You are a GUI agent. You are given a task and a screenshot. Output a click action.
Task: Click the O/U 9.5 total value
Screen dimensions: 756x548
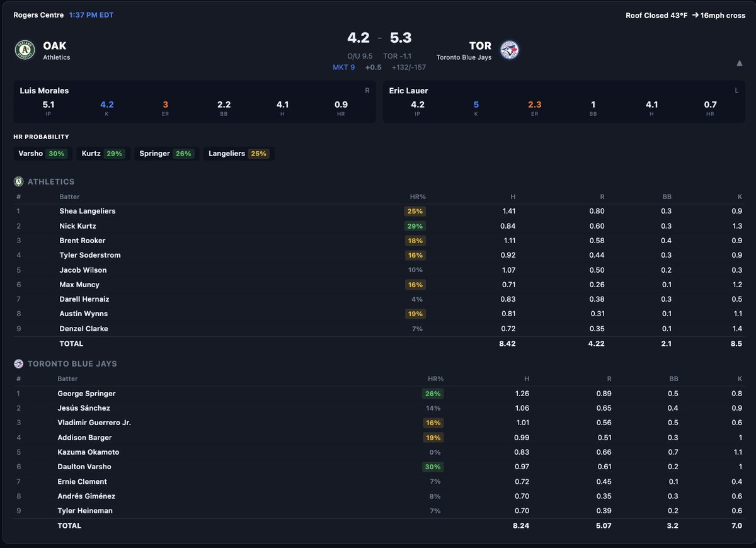[x=360, y=56]
